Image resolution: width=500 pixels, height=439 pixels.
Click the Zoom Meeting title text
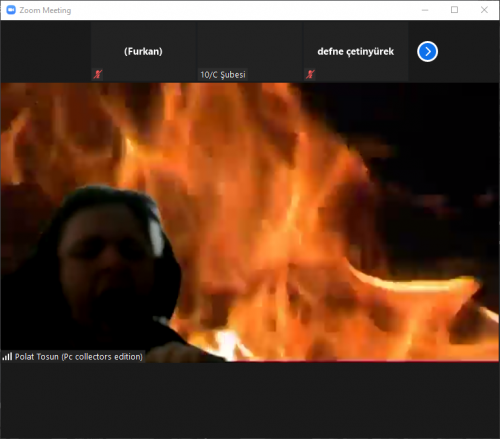45,10
